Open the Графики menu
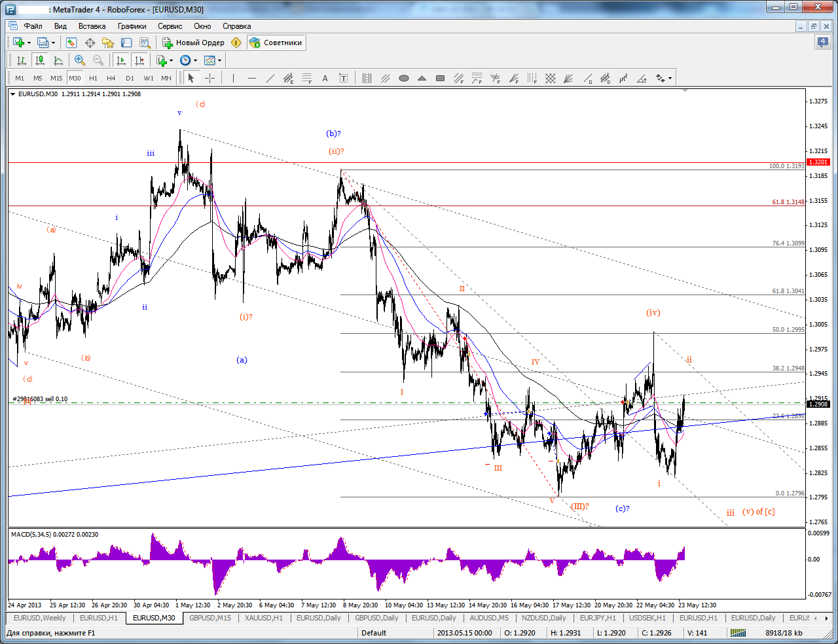The height and width of the screenshot is (644, 838). tap(132, 26)
